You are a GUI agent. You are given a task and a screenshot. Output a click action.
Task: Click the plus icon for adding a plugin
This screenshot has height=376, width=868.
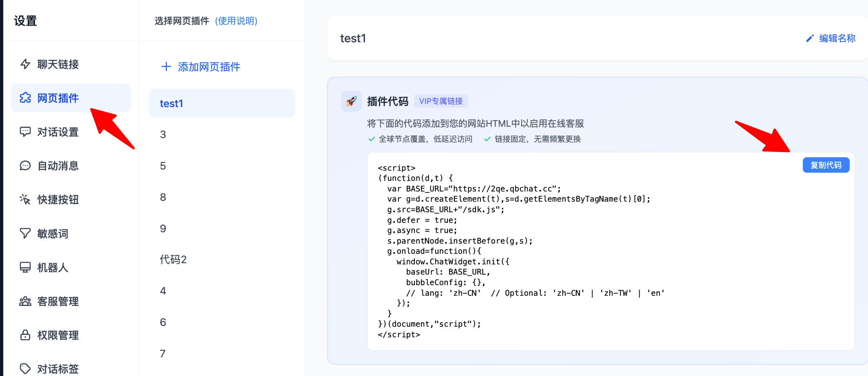166,66
